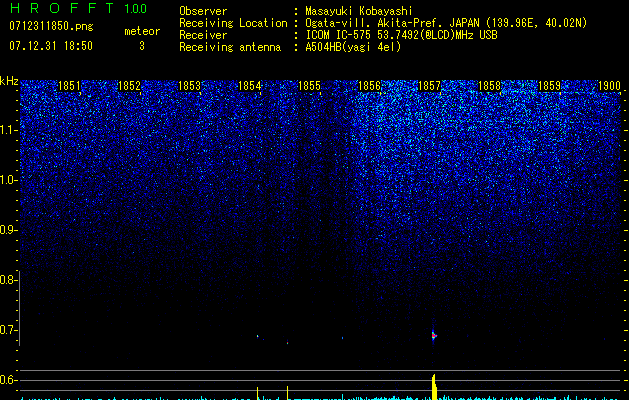Click the 1859 time marker

click(549, 86)
